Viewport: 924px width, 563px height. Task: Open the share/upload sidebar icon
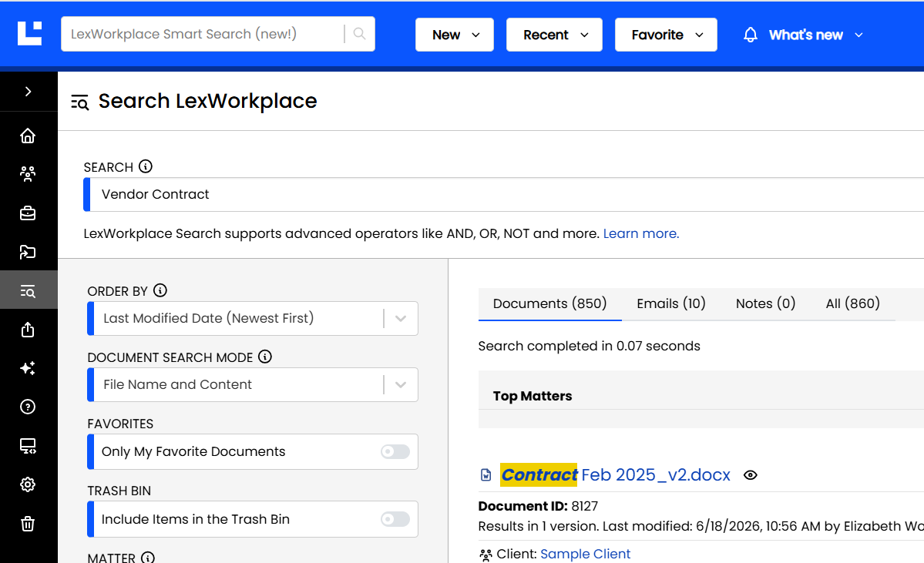pyautogui.click(x=28, y=330)
